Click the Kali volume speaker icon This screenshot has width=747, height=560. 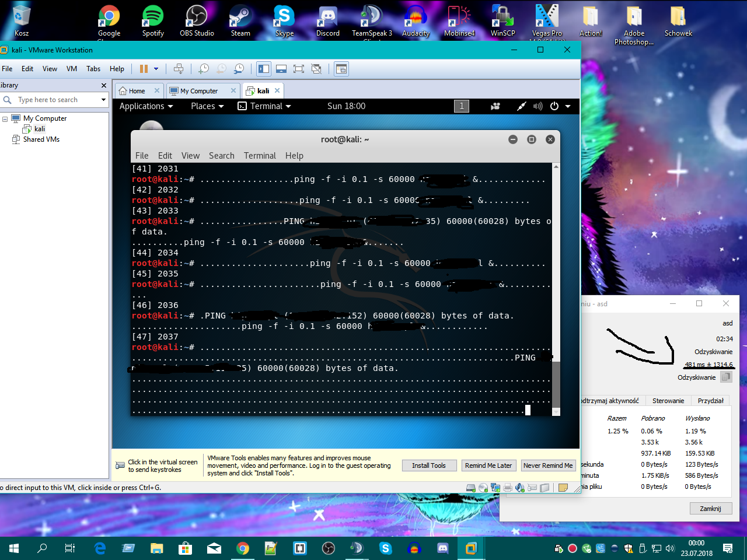tap(537, 106)
